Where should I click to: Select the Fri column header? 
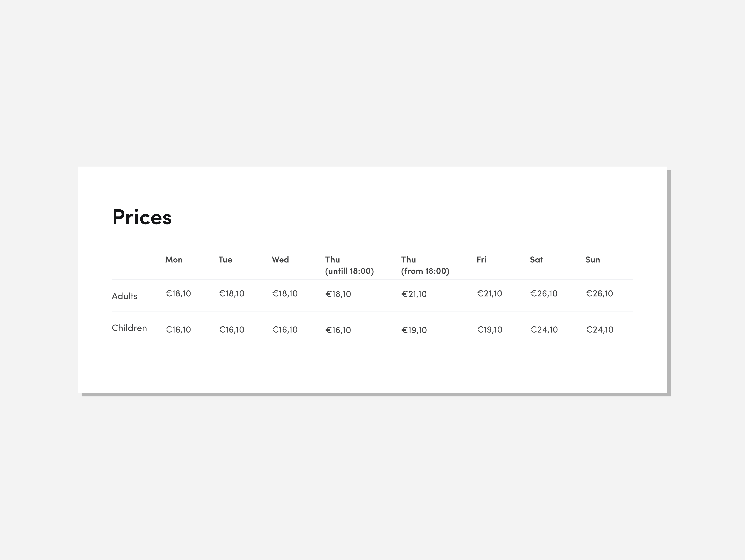click(x=481, y=260)
